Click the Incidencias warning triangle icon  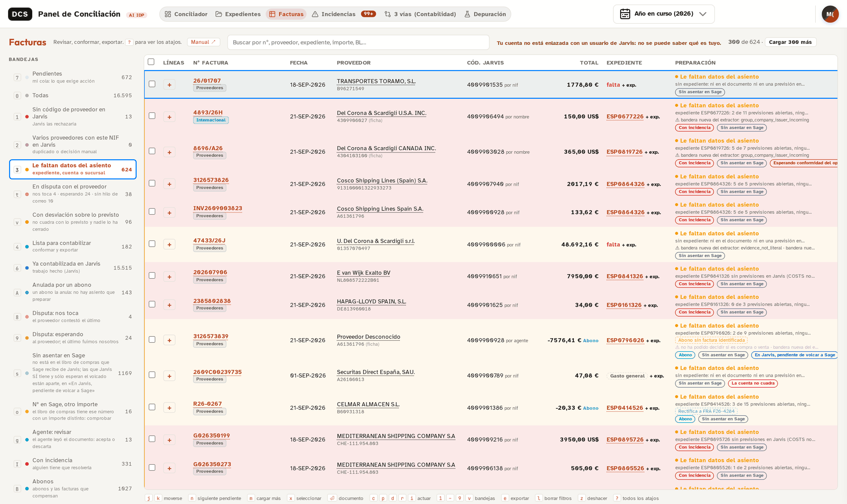[x=315, y=14]
